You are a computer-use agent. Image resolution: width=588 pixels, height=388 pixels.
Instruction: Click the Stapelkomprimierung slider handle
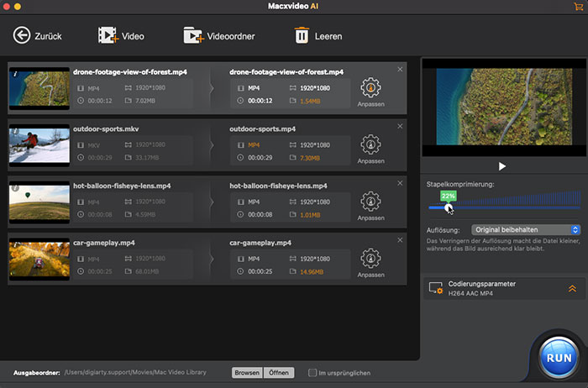(448, 207)
